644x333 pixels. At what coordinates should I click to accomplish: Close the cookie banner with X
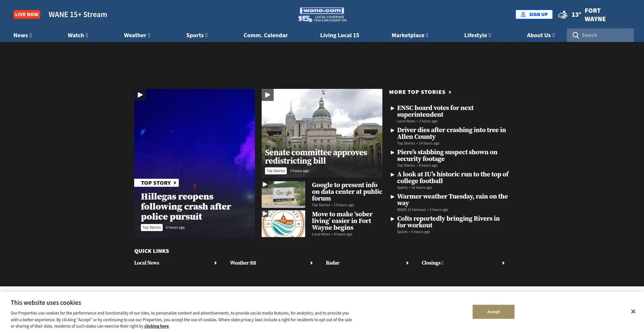(633, 312)
